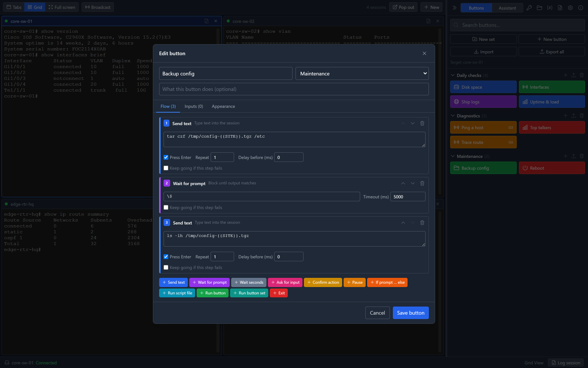Image resolution: width=588 pixels, height=368 pixels.
Task: Open the Maintenance set dropdown in dialog
Action: [362, 74]
